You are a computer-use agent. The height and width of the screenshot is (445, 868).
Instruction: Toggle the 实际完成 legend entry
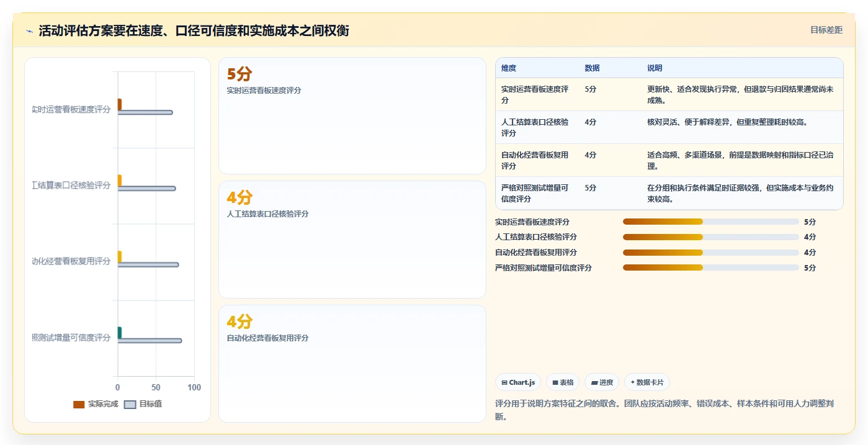click(96, 404)
